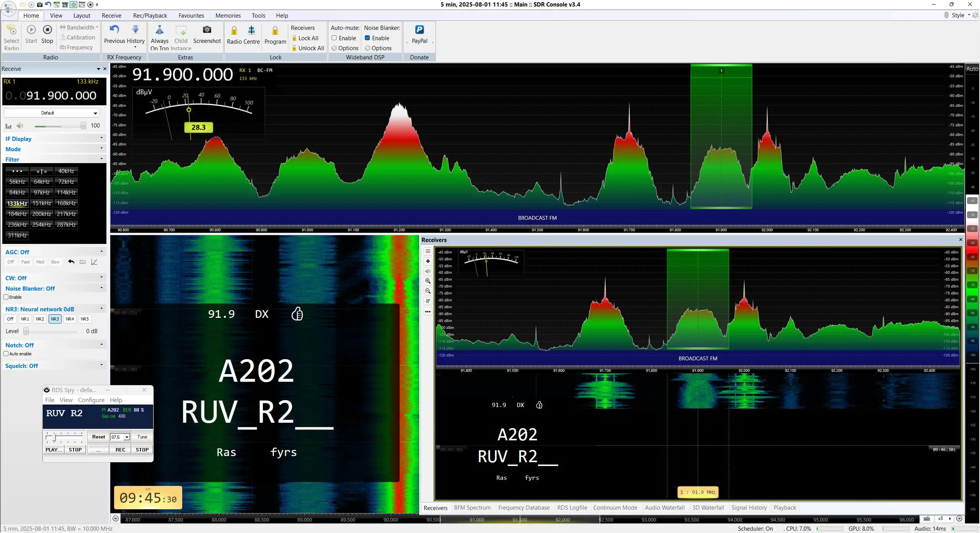Switch to the BFM Spectrum tab

point(472,508)
